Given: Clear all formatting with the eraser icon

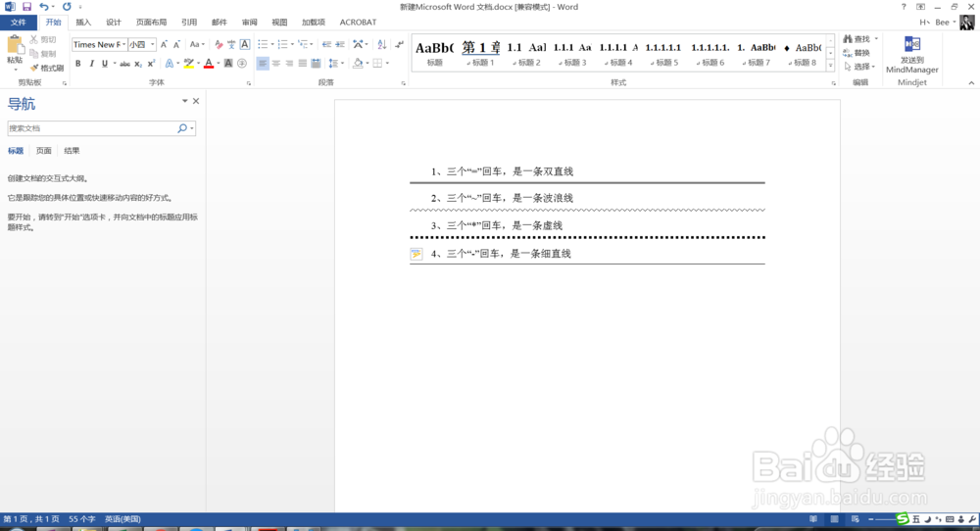Looking at the screenshot, I should (x=219, y=44).
